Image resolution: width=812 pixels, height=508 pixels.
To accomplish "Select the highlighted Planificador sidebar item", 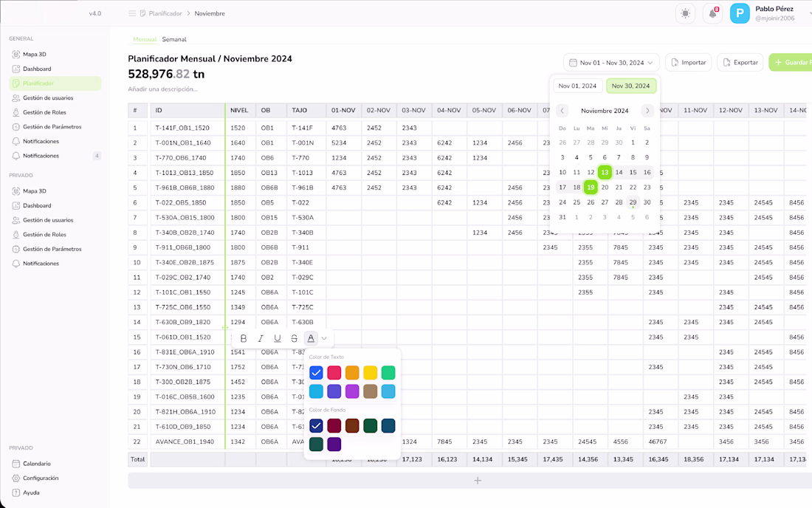I will [55, 83].
